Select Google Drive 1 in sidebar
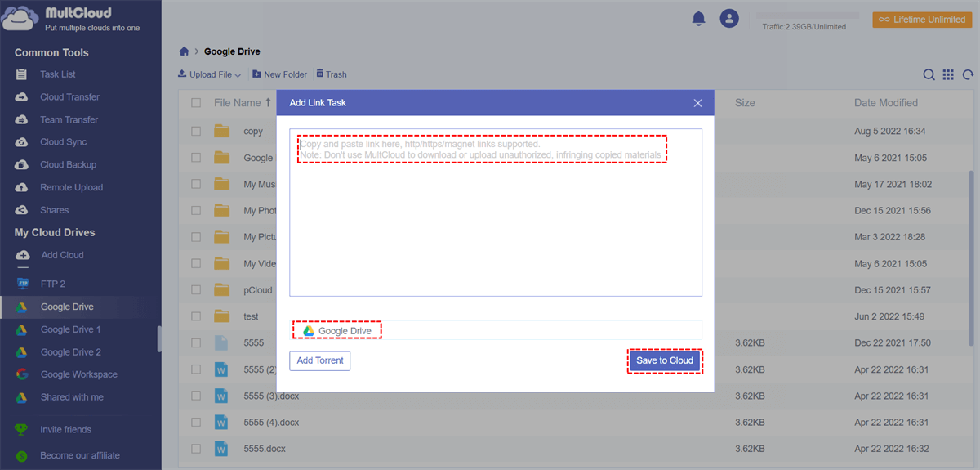Screen dimensions: 980x470 (70, 329)
